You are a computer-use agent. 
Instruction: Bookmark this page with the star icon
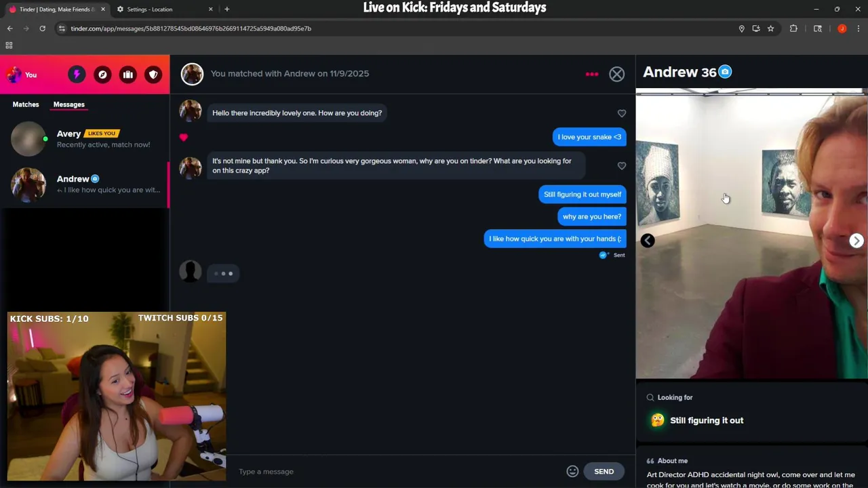click(x=771, y=28)
